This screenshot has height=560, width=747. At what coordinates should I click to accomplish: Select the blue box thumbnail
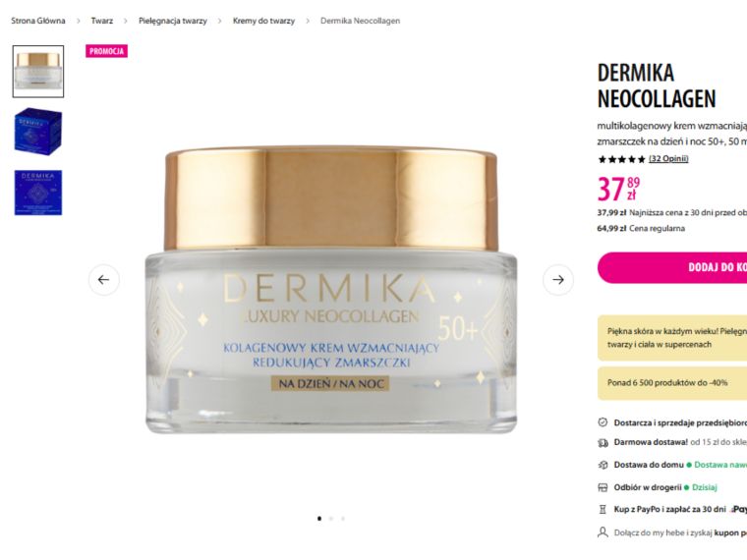pos(38,132)
